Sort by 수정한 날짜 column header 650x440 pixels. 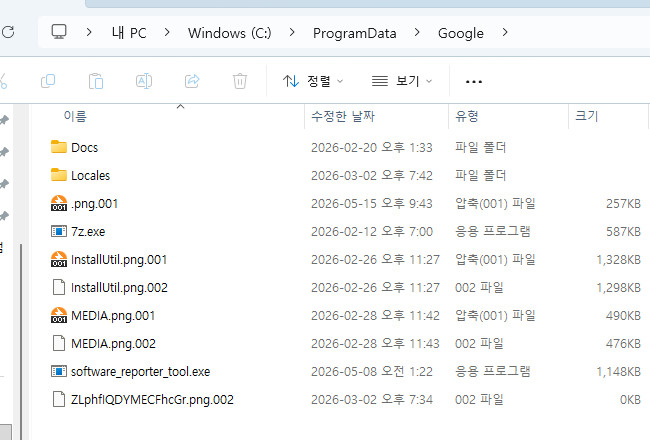(x=343, y=116)
